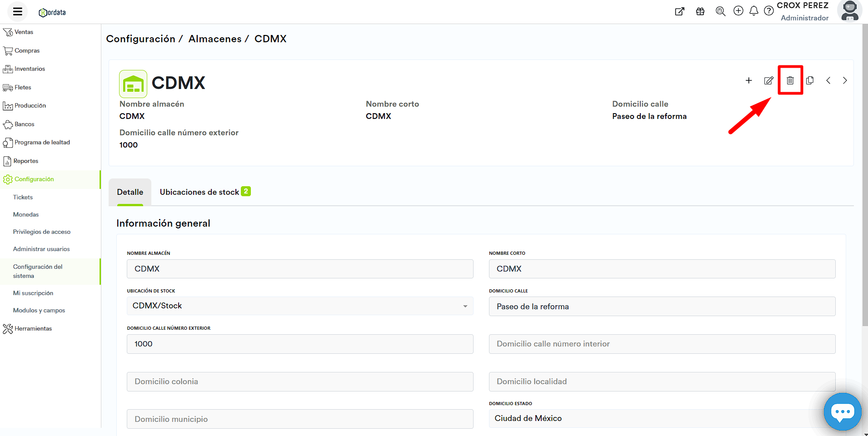Expand the Inventarios sidebar section
This screenshot has width=868, height=436.
[x=30, y=69]
